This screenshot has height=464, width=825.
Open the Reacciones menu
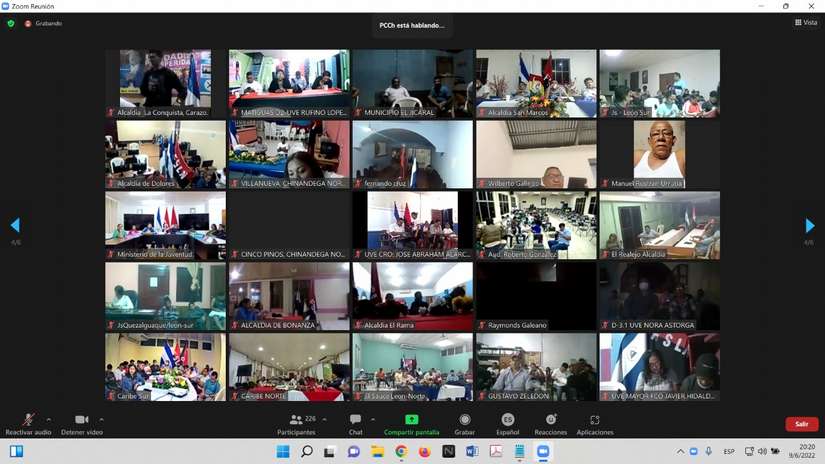point(551,425)
